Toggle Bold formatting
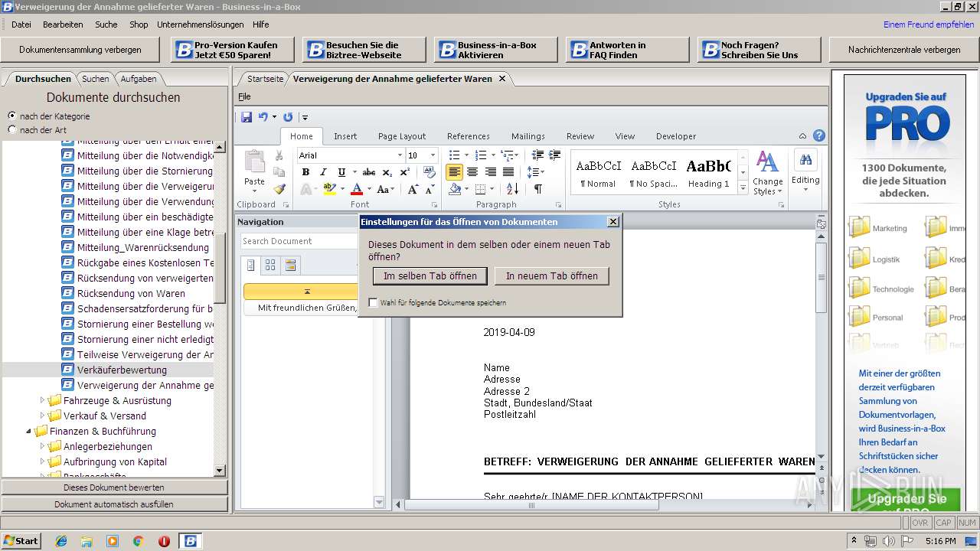Image resolution: width=980 pixels, height=551 pixels. click(x=305, y=172)
